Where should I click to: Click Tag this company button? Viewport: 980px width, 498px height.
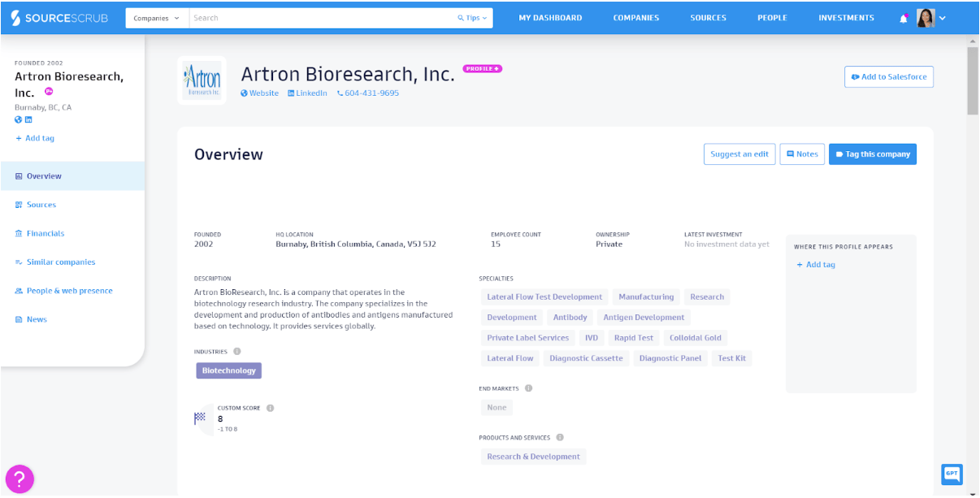tap(873, 154)
